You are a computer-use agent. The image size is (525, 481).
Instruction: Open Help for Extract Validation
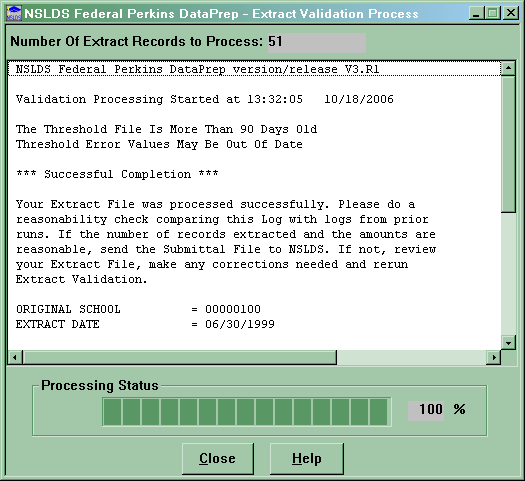click(x=307, y=458)
